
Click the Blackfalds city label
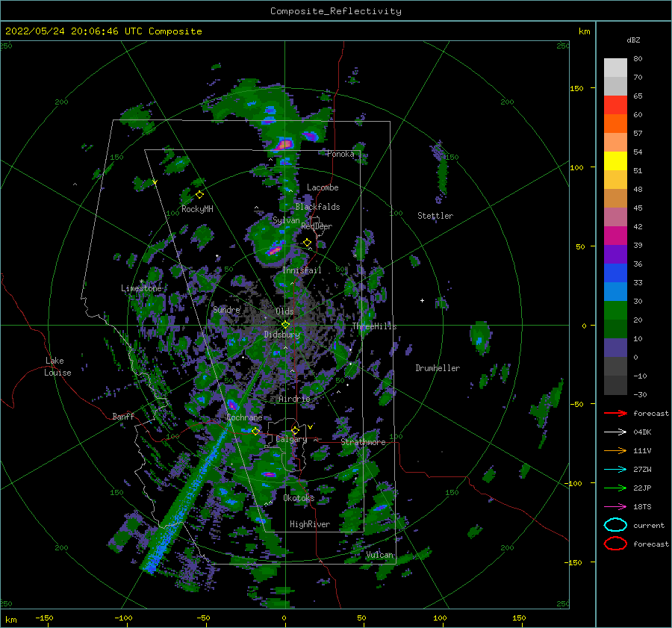click(x=317, y=207)
